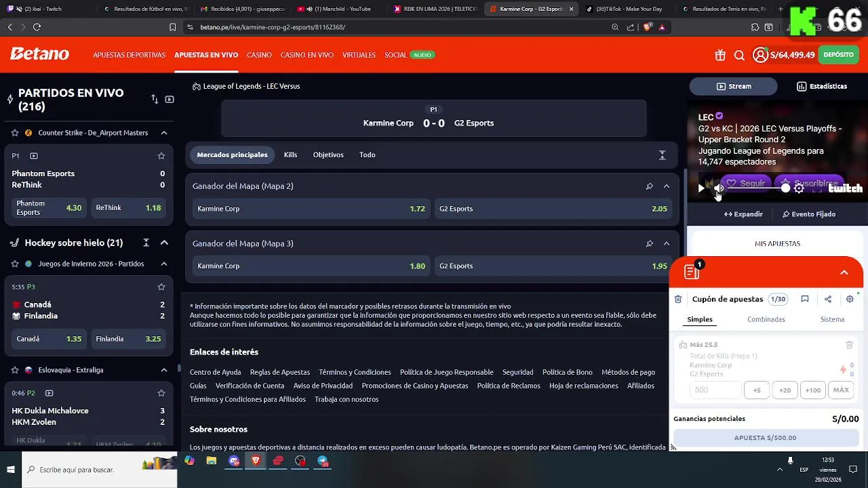Adjust the Twitch volume slider handle
The width and height of the screenshot is (868, 488).
[x=785, y=188]
